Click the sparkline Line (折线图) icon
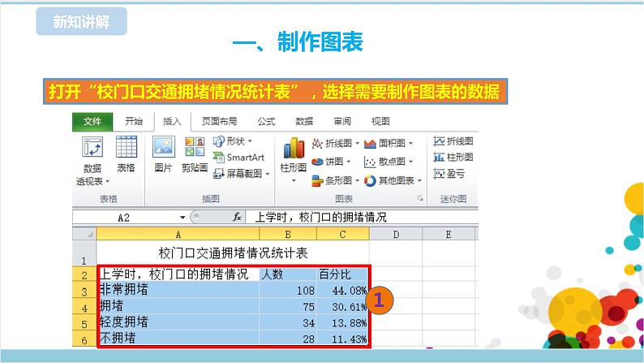 point(439,141)
